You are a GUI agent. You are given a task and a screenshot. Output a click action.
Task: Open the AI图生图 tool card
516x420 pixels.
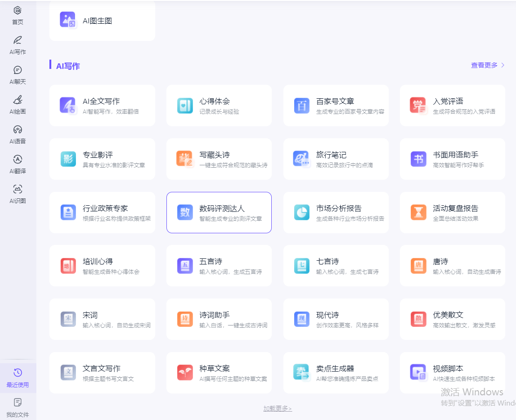click(102, 20)
